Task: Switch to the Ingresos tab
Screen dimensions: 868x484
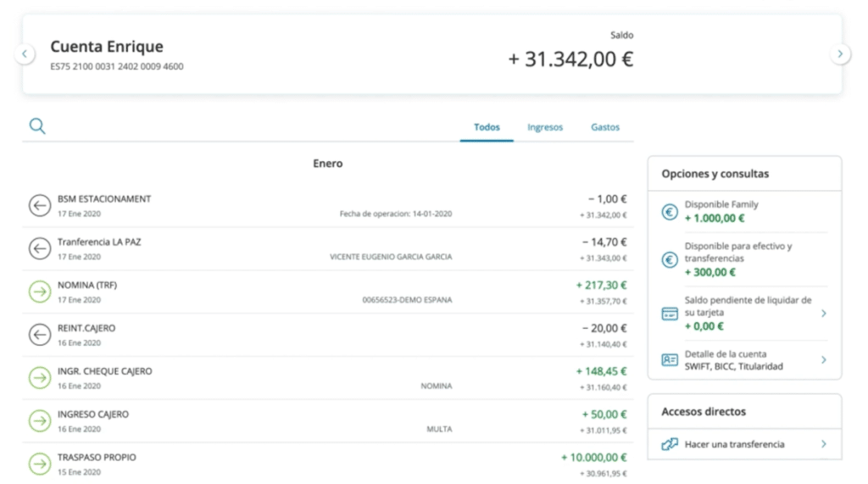Action: point(545,127)
